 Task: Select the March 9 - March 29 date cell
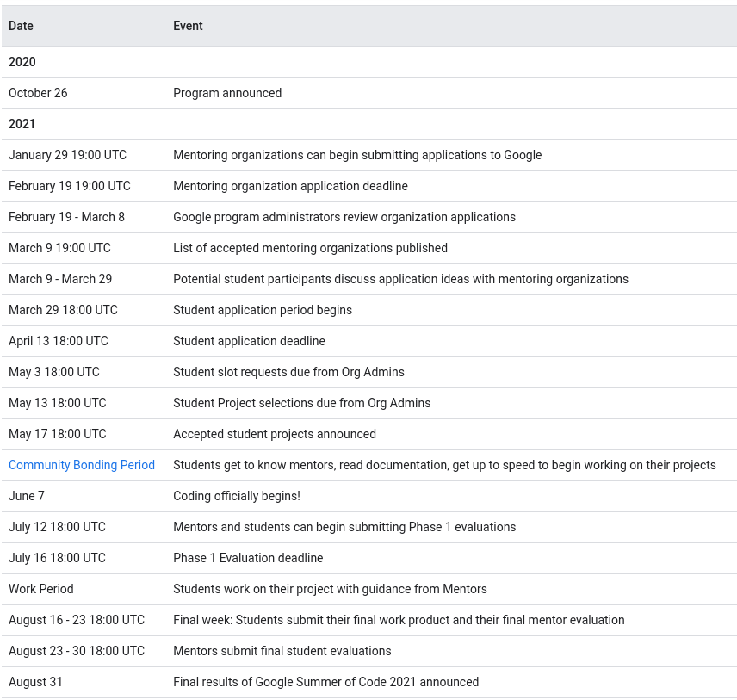60,279
